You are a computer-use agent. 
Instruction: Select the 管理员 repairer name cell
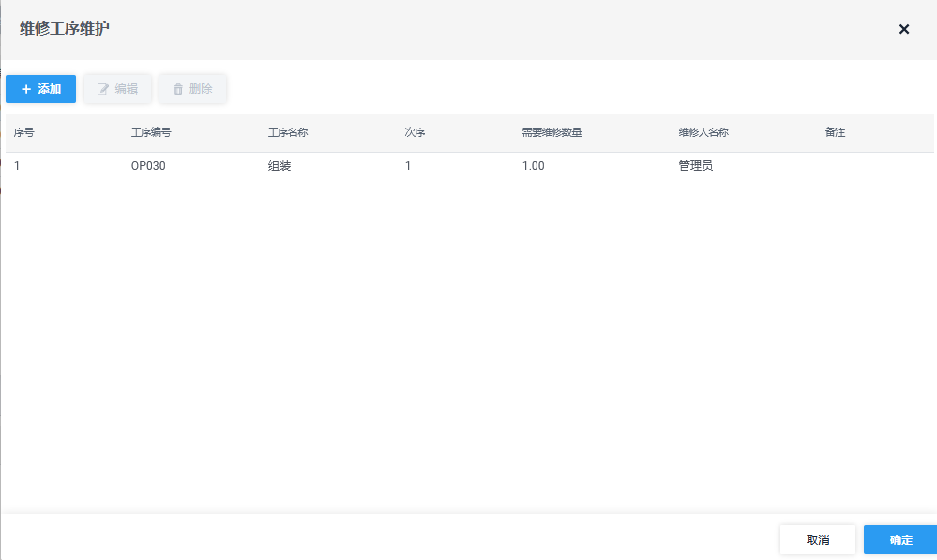coord(696,166)
